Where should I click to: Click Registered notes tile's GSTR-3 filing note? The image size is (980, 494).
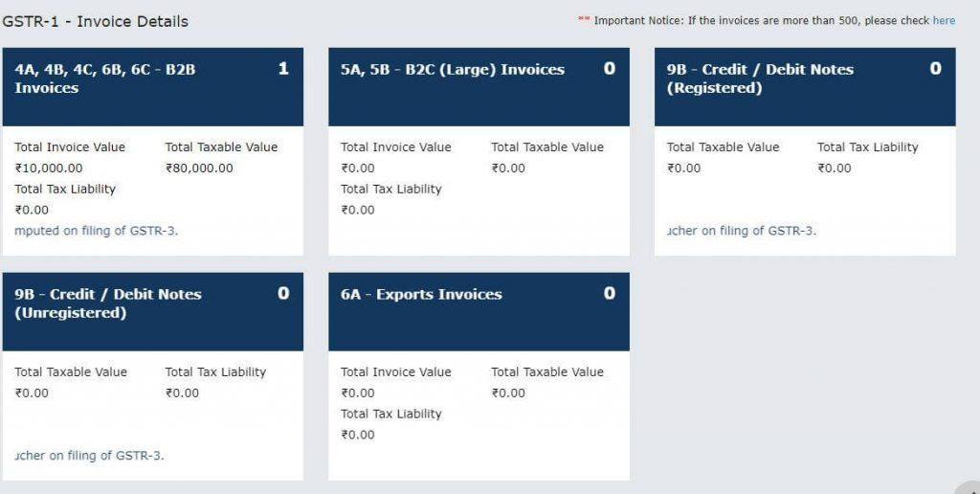(742, 231)
